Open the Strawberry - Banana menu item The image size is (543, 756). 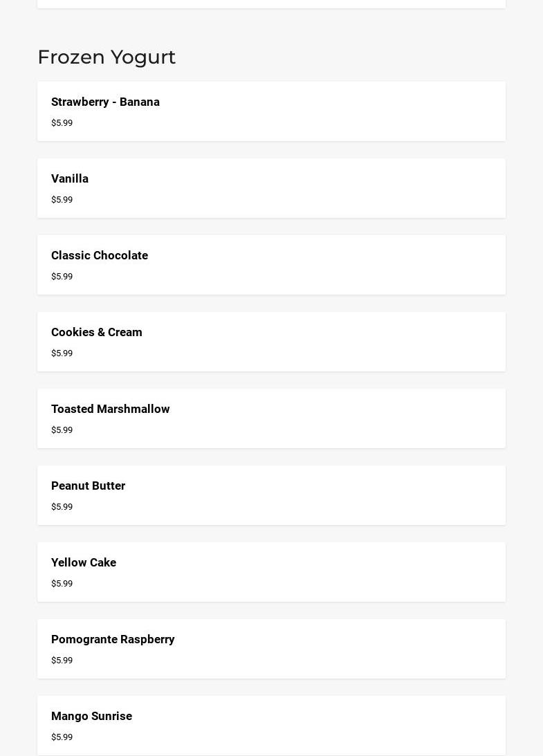pos(105,102)
